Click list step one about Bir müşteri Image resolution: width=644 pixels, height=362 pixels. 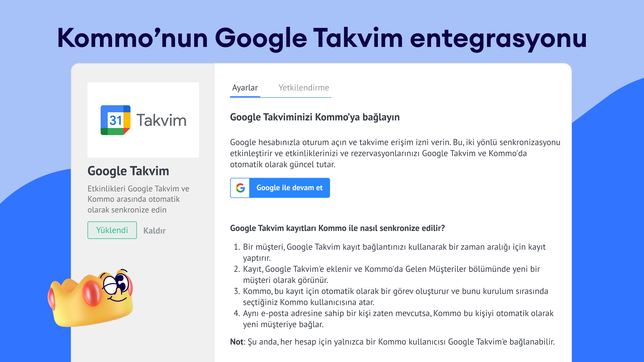tap(394, 252)
